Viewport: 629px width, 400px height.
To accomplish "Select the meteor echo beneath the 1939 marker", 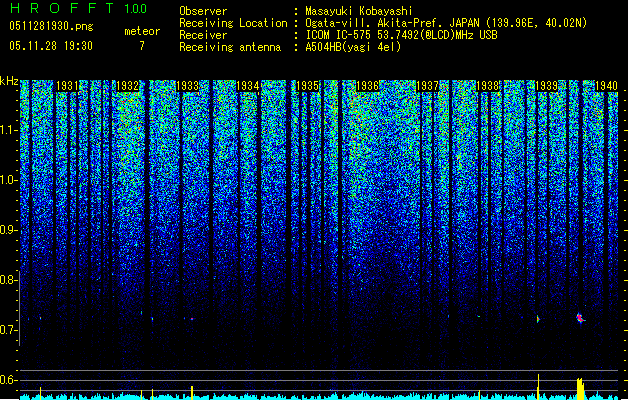I will point(538,319).
